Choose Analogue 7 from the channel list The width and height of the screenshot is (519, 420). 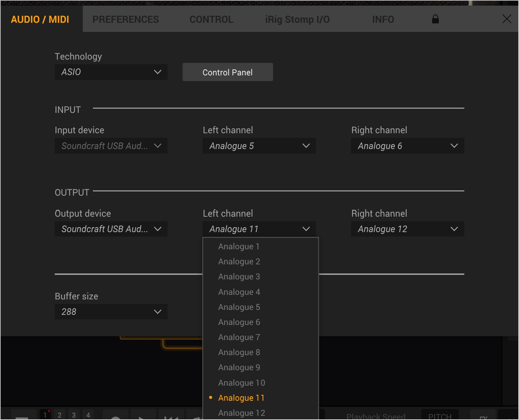tap(239, 337)
